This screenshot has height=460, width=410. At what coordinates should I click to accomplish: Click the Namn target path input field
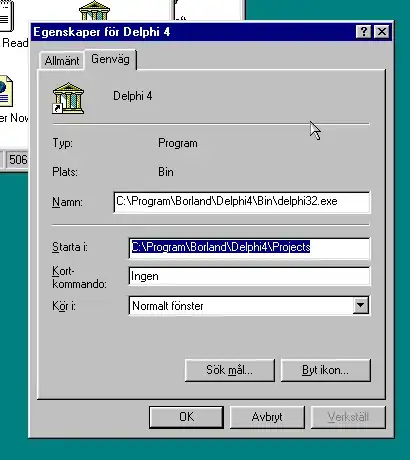pos(242,202)
